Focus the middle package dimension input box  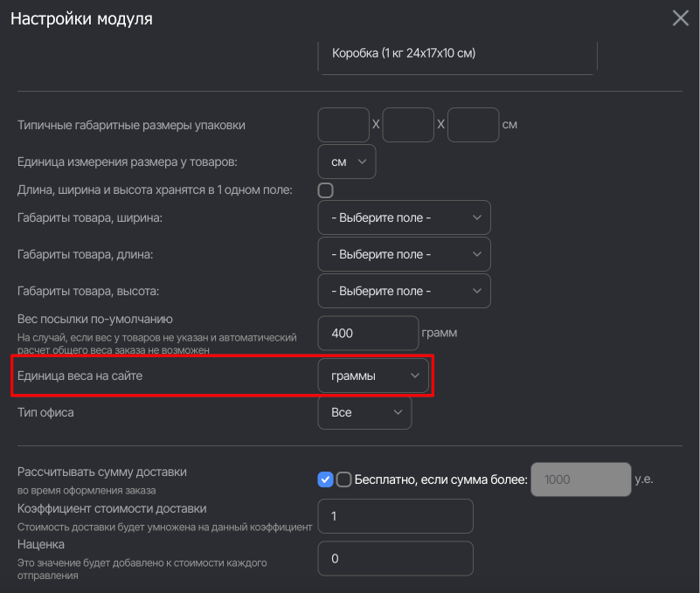(x=408, y=125)
